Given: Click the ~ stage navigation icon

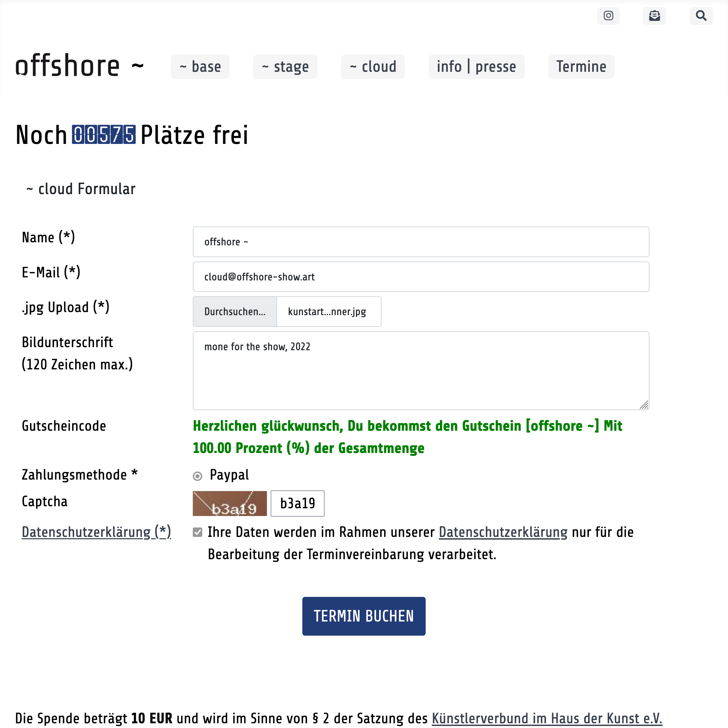Looking at the screenshot, I should coord(285,67).
